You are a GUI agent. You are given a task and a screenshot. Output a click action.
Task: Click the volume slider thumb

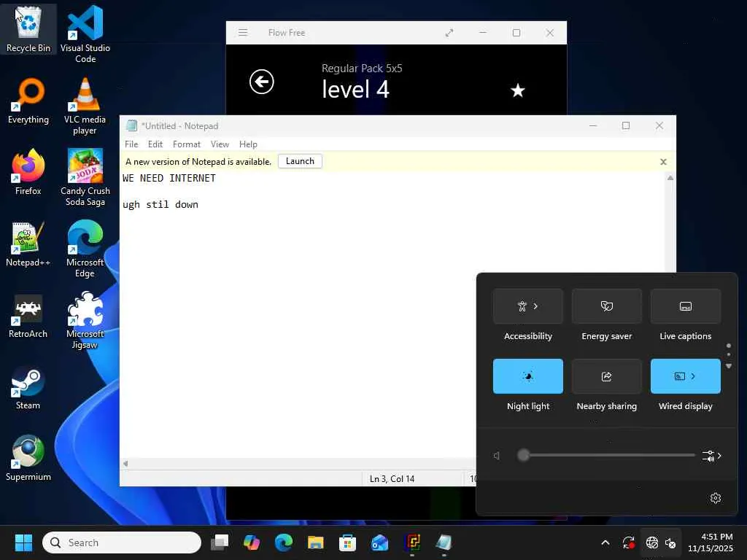pos(524,455)
